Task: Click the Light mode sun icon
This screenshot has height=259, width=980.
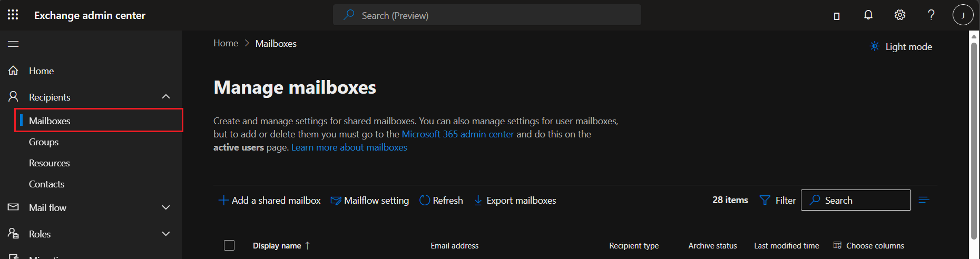Action: point(875,46)
